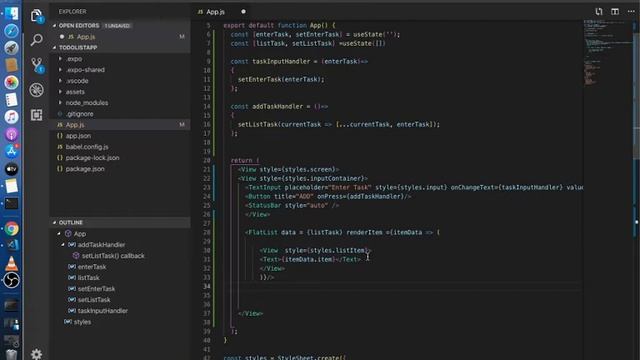Open App Store from the dock
This screenshot has height=360, width=640.
(x=11, y=151)
